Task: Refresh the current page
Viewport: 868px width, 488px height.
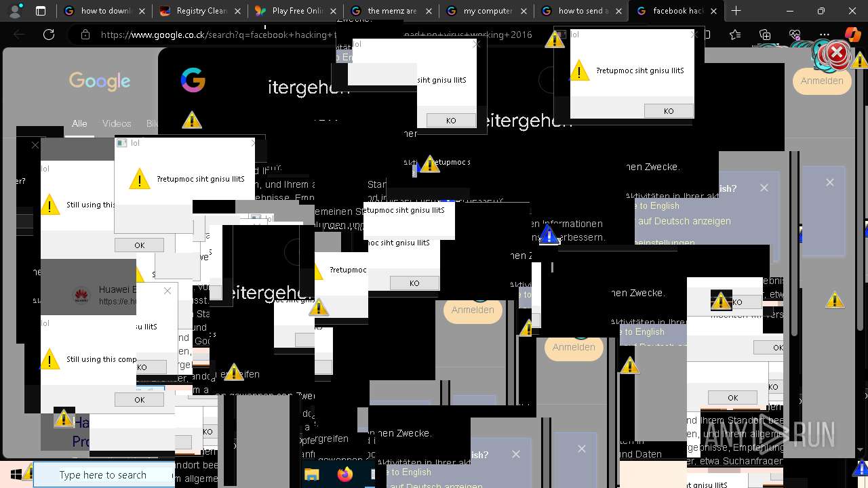Action: [x=49, y=35]
